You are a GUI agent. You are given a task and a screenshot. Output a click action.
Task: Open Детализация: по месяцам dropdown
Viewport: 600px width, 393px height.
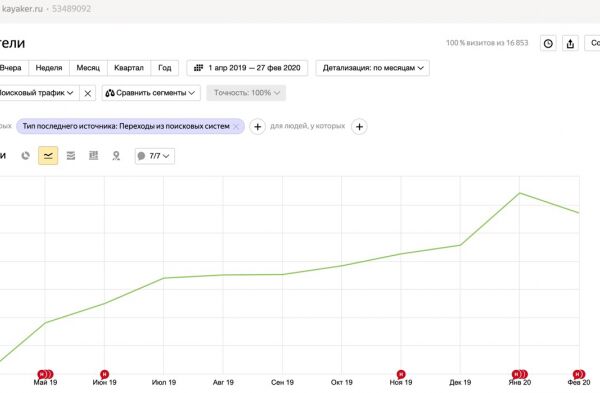coord(372,68)
